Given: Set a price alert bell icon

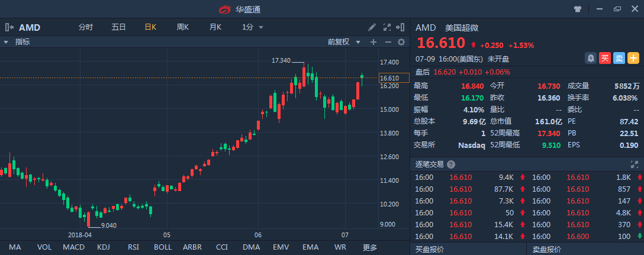Looking at the screenshot, I should (x=591, y=59).
